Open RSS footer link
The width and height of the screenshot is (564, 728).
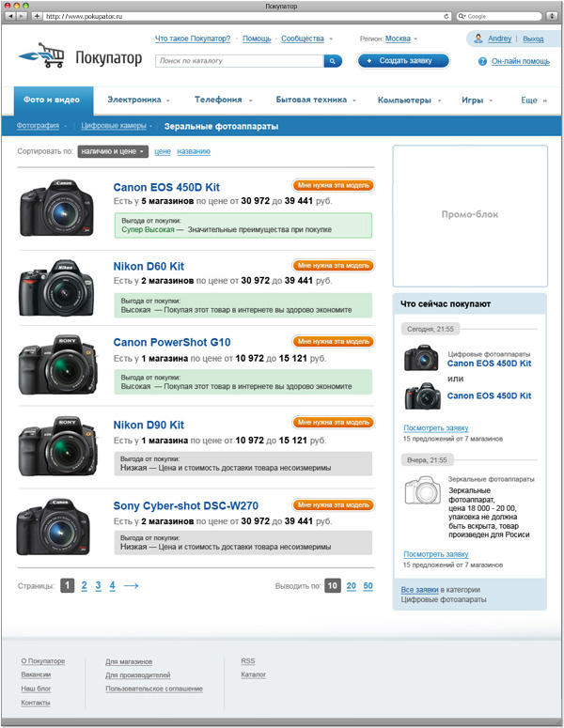click(x=248, y=661)
